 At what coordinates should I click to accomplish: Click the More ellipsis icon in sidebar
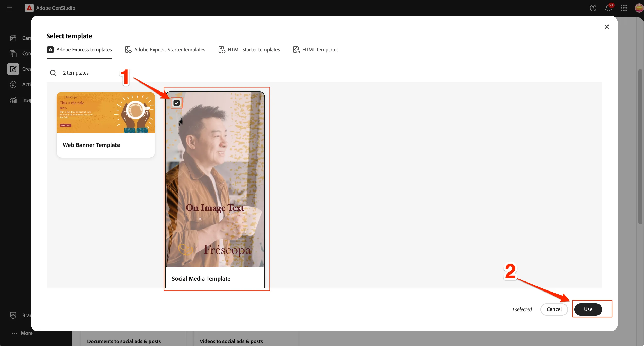click(x=14, y=333)
